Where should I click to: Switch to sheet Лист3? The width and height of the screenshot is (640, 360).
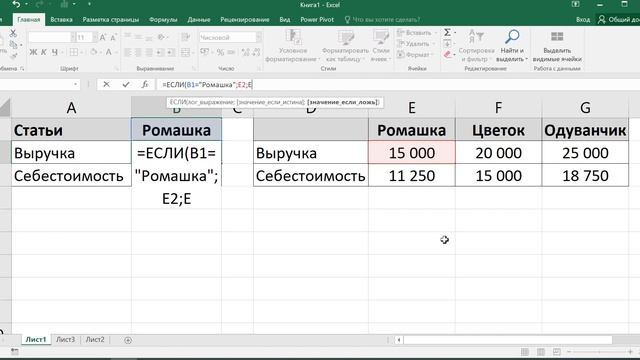pyautogui.click(x=65, y=340)
